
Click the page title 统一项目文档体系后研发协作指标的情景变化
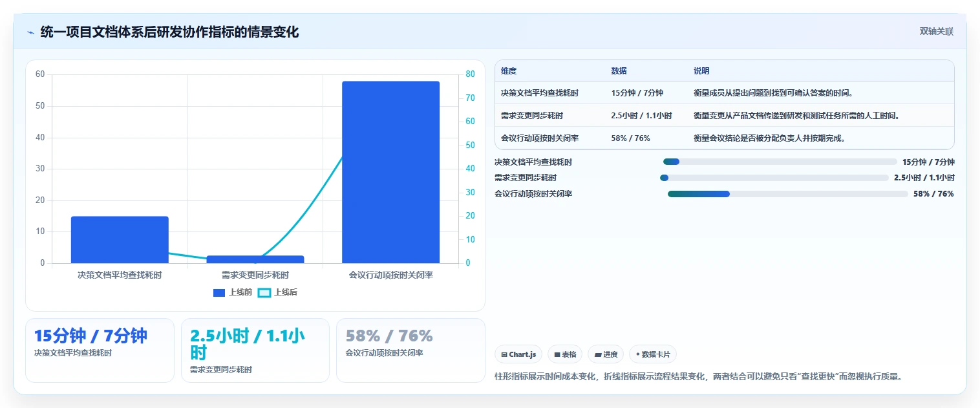pos(170,32)
